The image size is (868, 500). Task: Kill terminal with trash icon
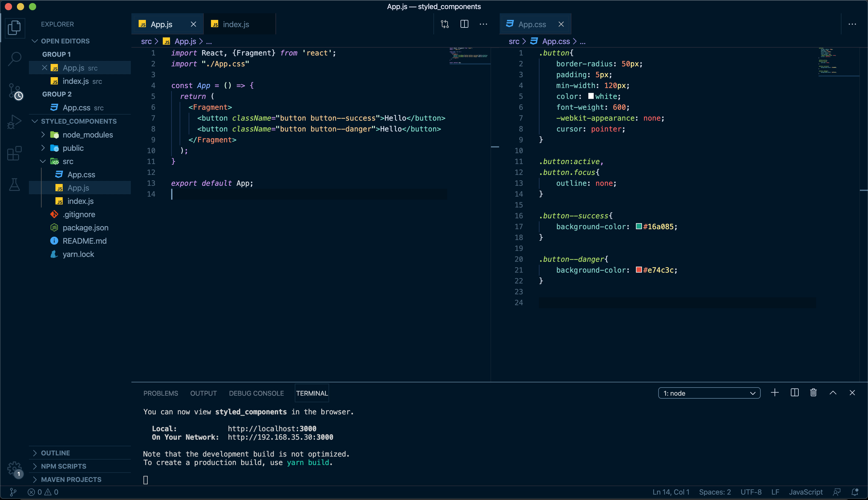(813, 393)
